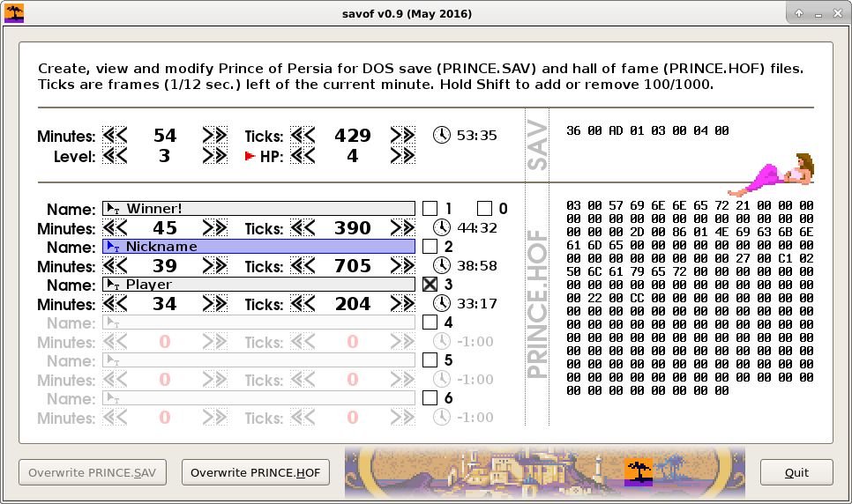Click the reclining princess image
Viewport: 852px width, 504px height.
[775, 174]
